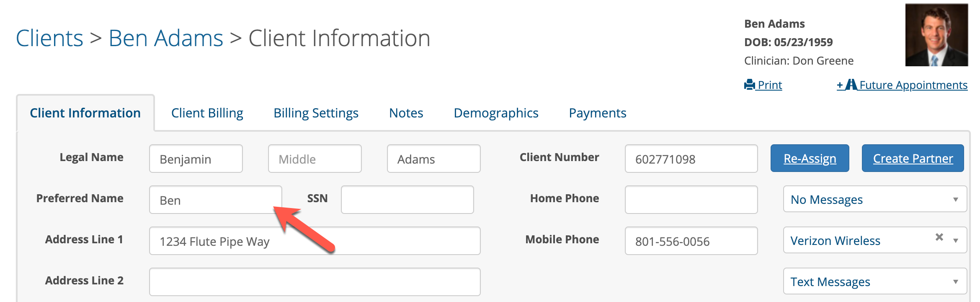Viewport: 980px width, 302px height.
Task: Open the Billing Settings tab
Action: click(316, 113)
